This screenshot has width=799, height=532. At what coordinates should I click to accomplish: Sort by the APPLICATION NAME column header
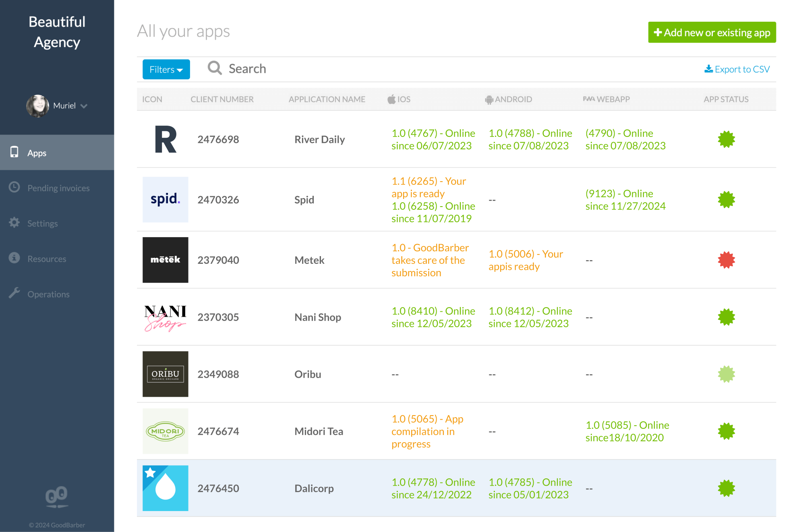[327, 99]
